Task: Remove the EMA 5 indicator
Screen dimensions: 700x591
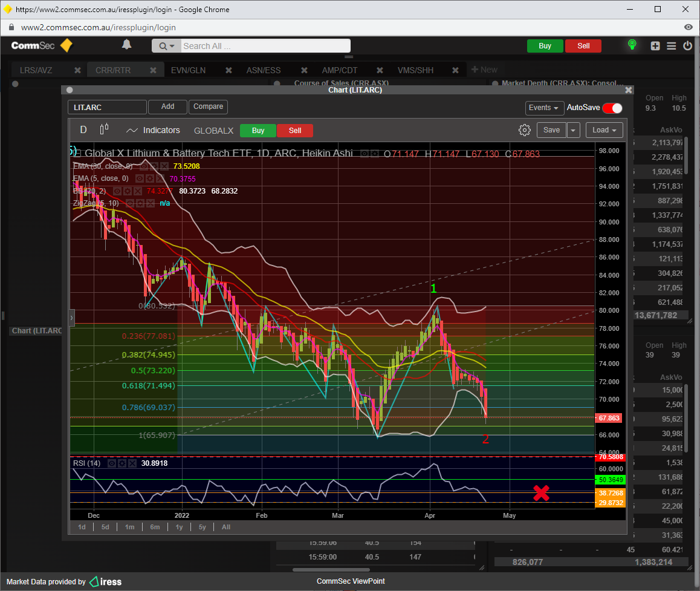Action: [x=160, y=178]
